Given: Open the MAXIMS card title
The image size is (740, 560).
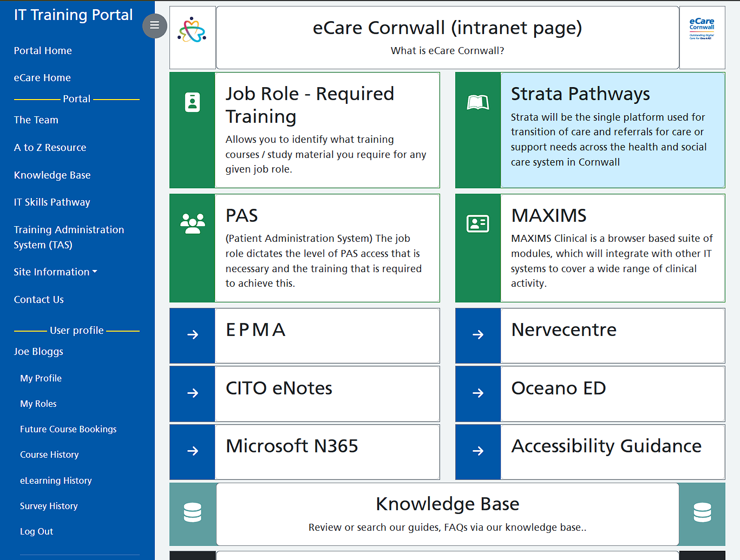Looking at the screenshot, I should coord(549,216).
